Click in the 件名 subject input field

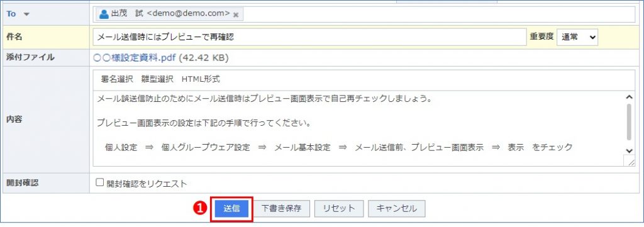click(309, 36)
